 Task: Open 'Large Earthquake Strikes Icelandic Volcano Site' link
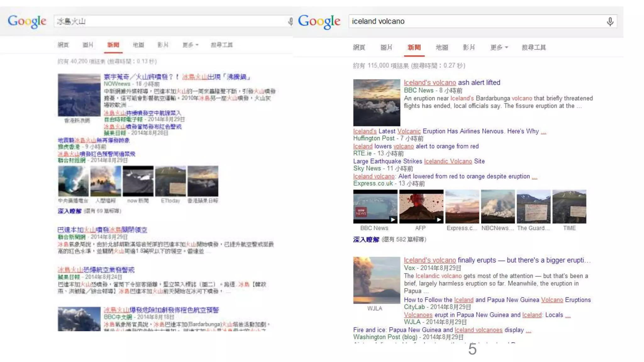pos(419,161)
